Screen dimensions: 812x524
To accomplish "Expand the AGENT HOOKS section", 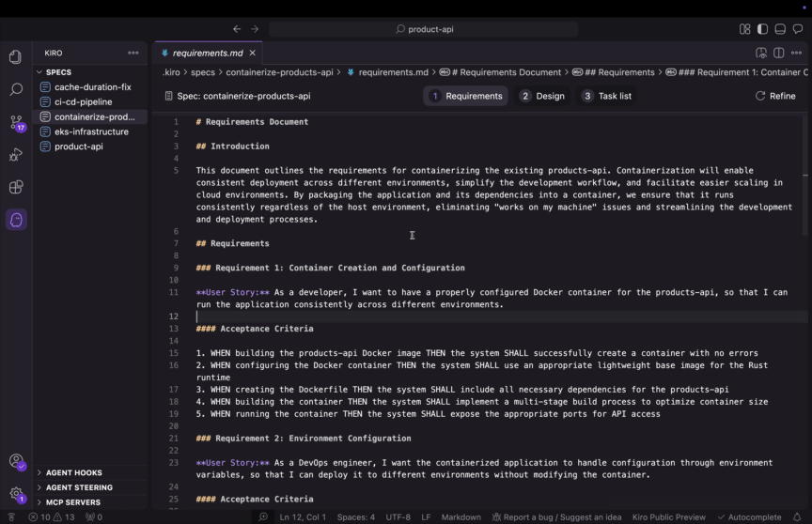I will 73,472.
